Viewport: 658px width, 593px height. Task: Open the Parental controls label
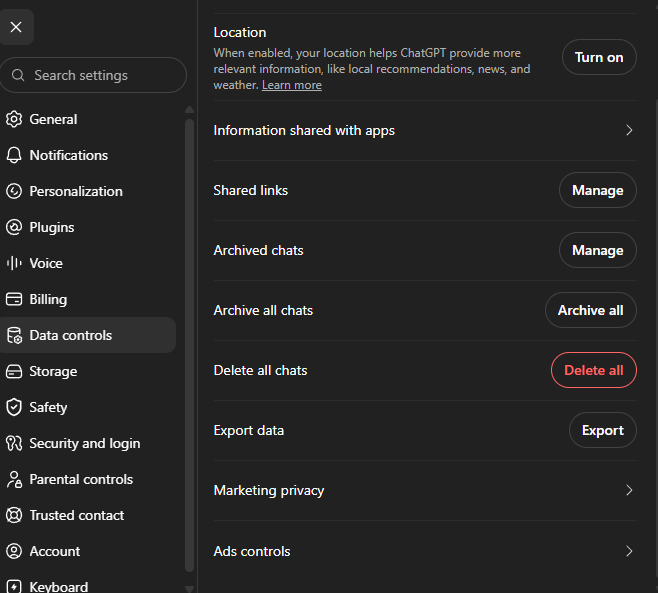pyautogui.click(x=81, y=479)
